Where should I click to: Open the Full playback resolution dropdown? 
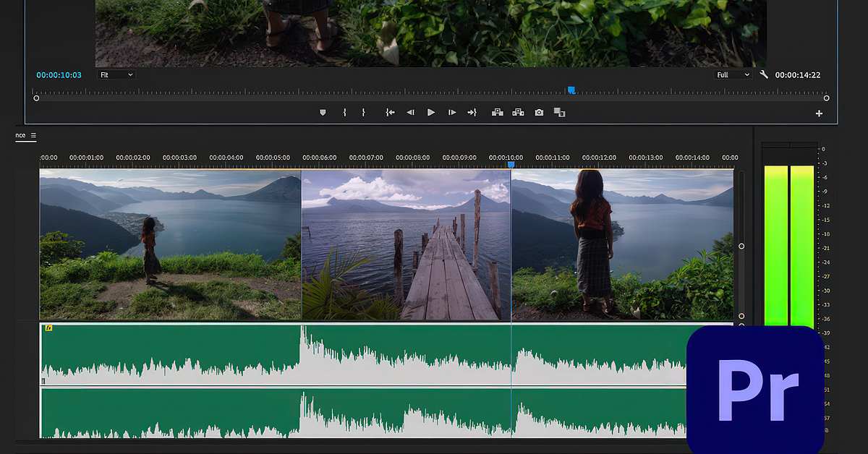[x=732, y=74]
